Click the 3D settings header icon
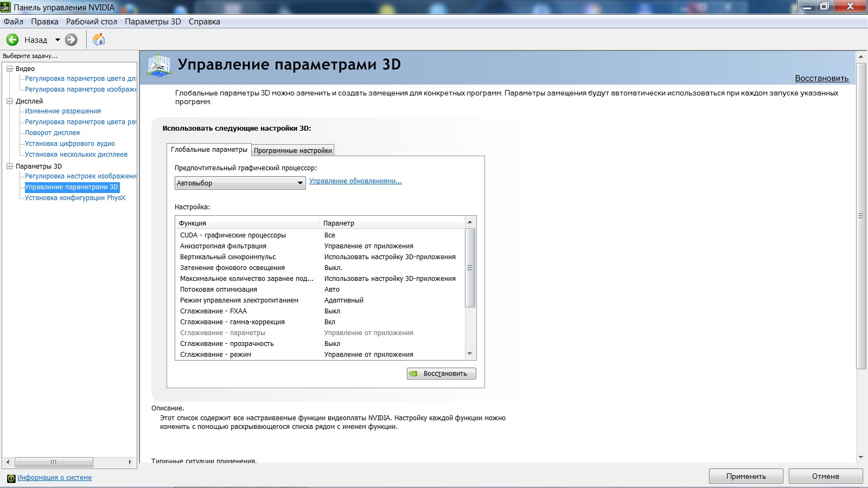 [159, 65]
